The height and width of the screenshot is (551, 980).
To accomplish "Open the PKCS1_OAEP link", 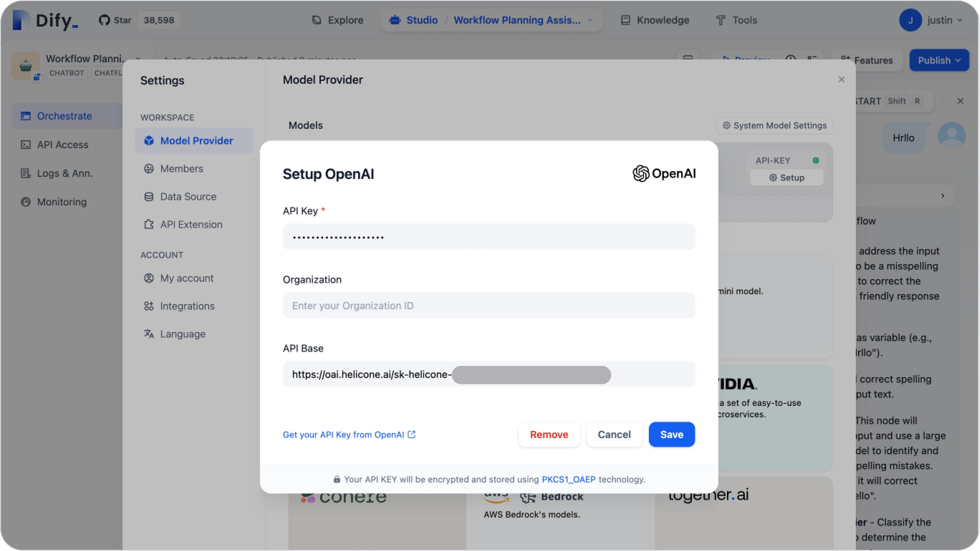I will pyautogui.click(x=568, y=479).
